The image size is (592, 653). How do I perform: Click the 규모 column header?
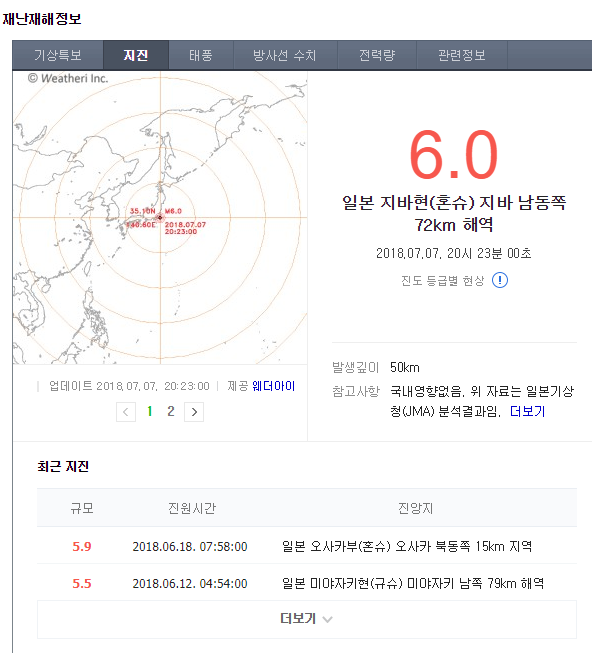[82, 508]
